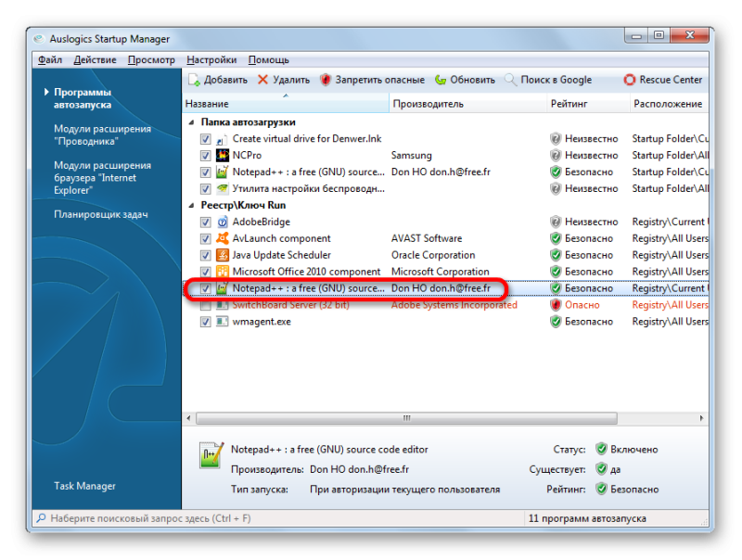Select the wmagent.exe row name
Viewport: 742px width, 560px height.
pyautogui.click(x=262, y=322)
